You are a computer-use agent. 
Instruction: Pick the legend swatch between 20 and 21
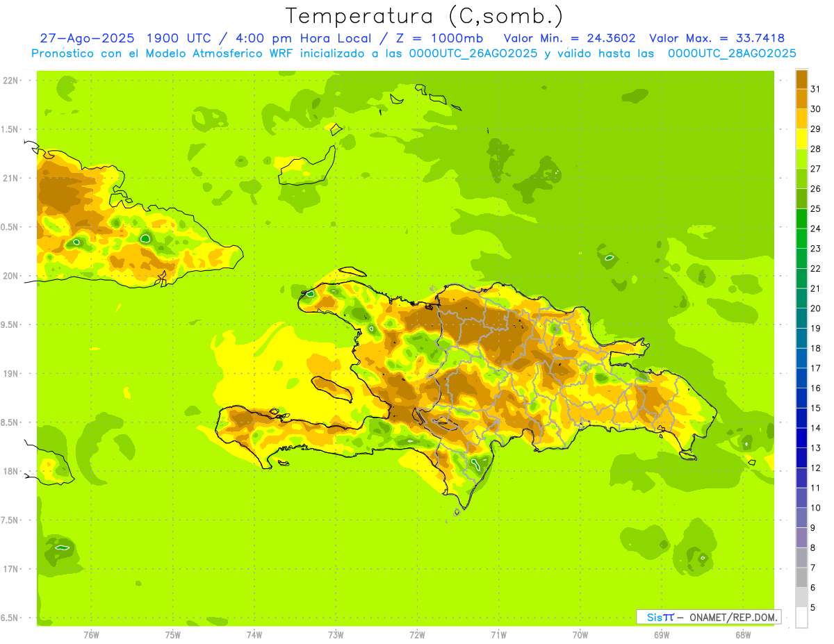[801, 298]
